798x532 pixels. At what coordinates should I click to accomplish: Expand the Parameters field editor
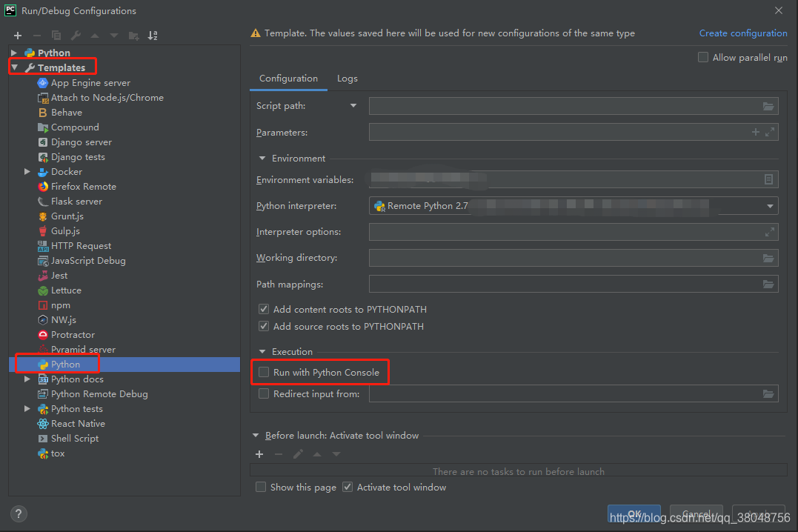pyautogui.click(x=770, y=133)
